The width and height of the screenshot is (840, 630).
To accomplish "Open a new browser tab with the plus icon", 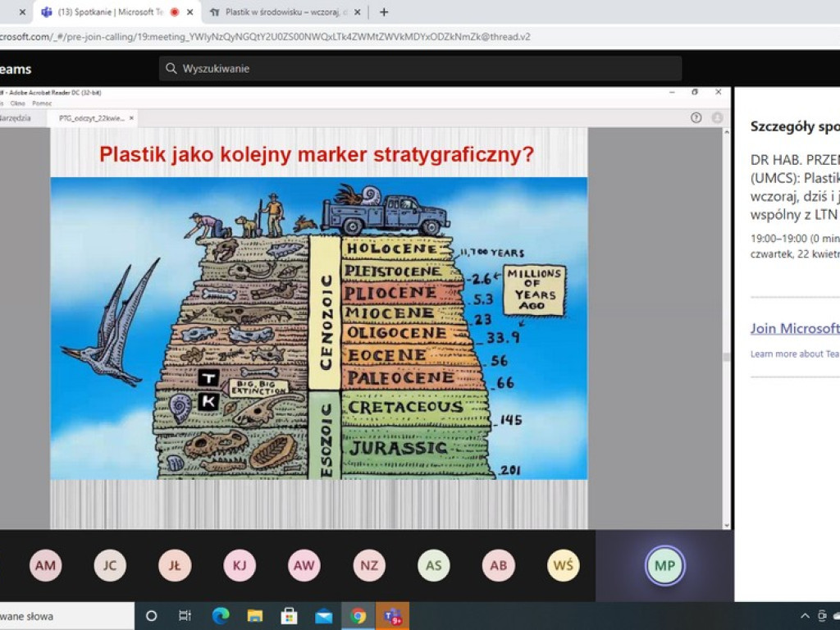I will coord(384,11).
